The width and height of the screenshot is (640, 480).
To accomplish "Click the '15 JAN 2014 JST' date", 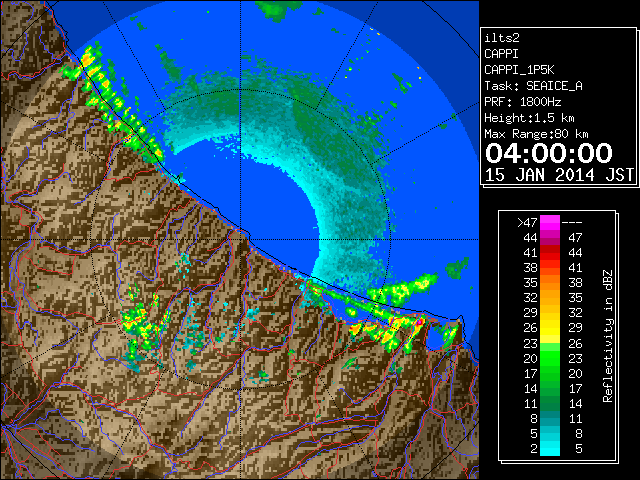I will tap(559, 175).
